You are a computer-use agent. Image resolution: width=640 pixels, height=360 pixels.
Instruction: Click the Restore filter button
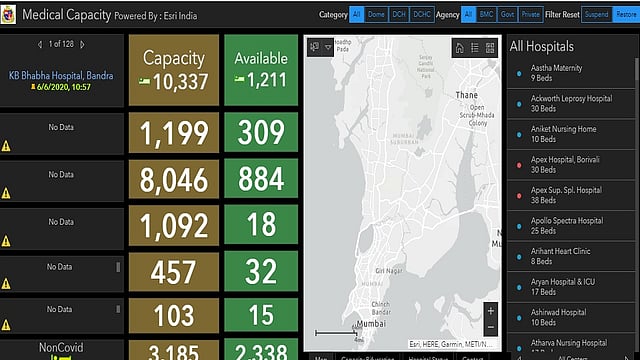(626, 15)
